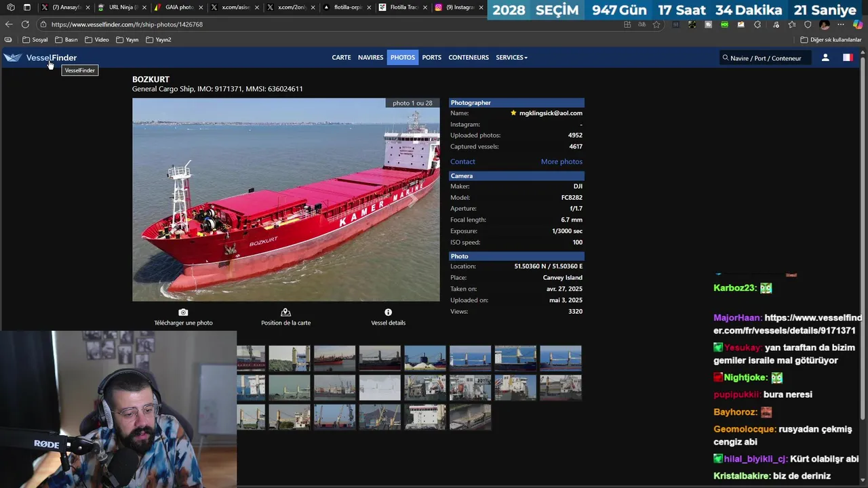This screenshot has width=868, height=488.
Task: Open the Yayın bookmarks folder
Action: click(x=127, y=39)
